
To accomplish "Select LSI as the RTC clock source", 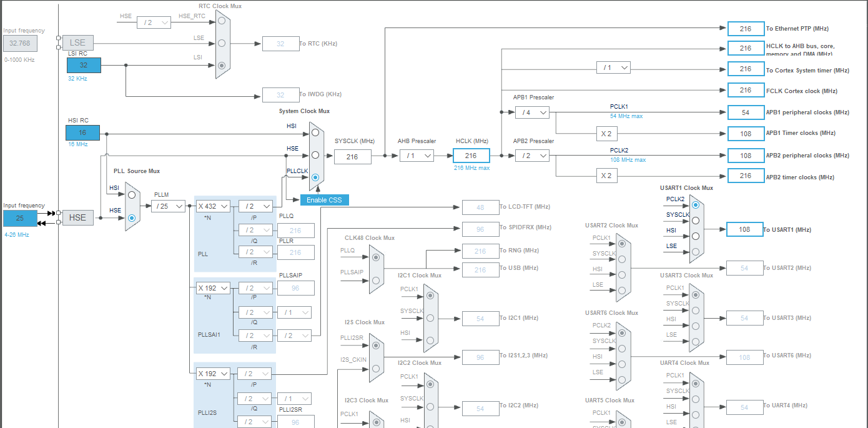I will [222, 65].
